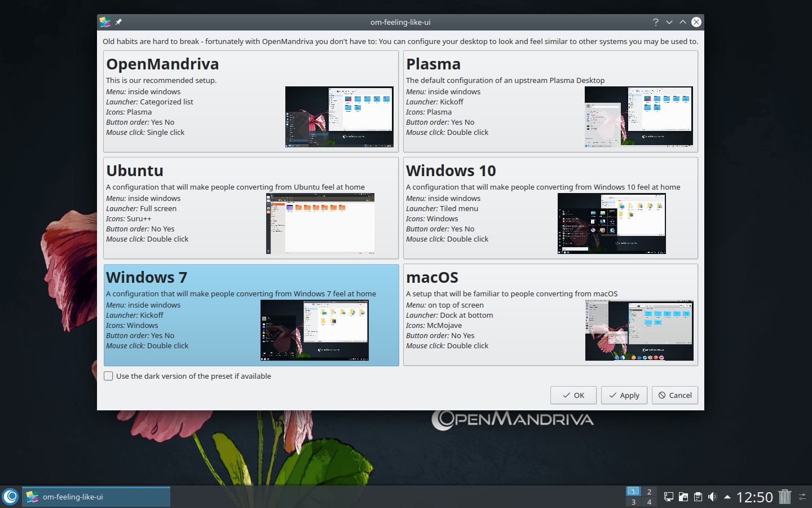Cancel the dialog
Viewport: 812px width, 508px height.
(x=675, y=395)
